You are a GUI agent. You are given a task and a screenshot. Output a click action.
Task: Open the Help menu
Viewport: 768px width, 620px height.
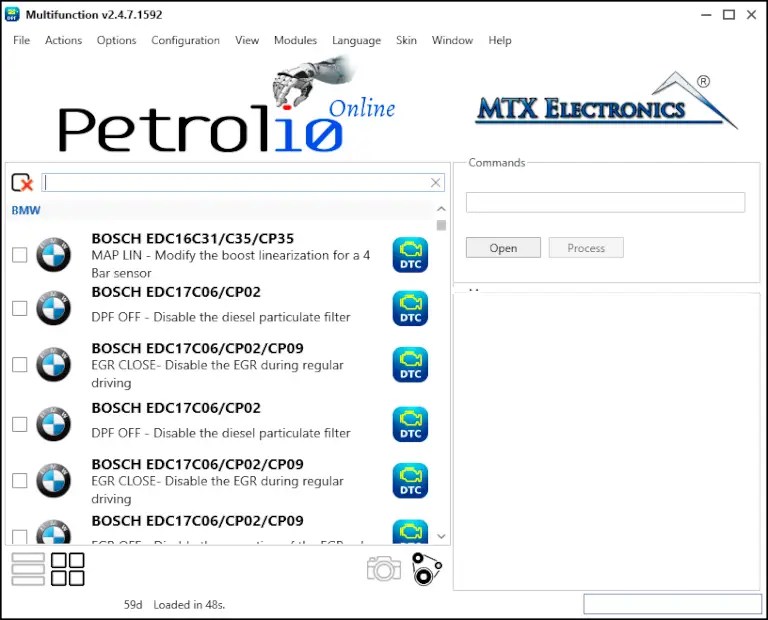(500, 40)
